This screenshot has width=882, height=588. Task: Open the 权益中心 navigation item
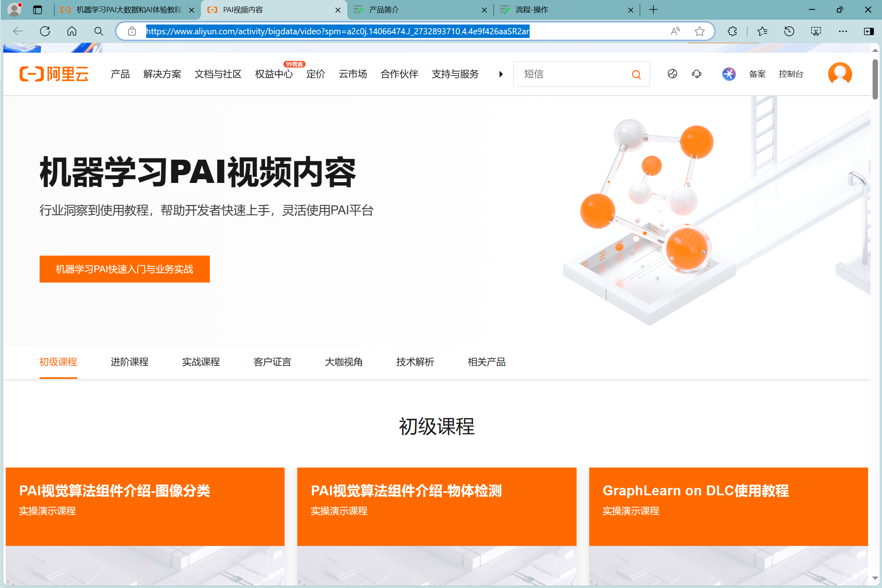tap(274, 74)
